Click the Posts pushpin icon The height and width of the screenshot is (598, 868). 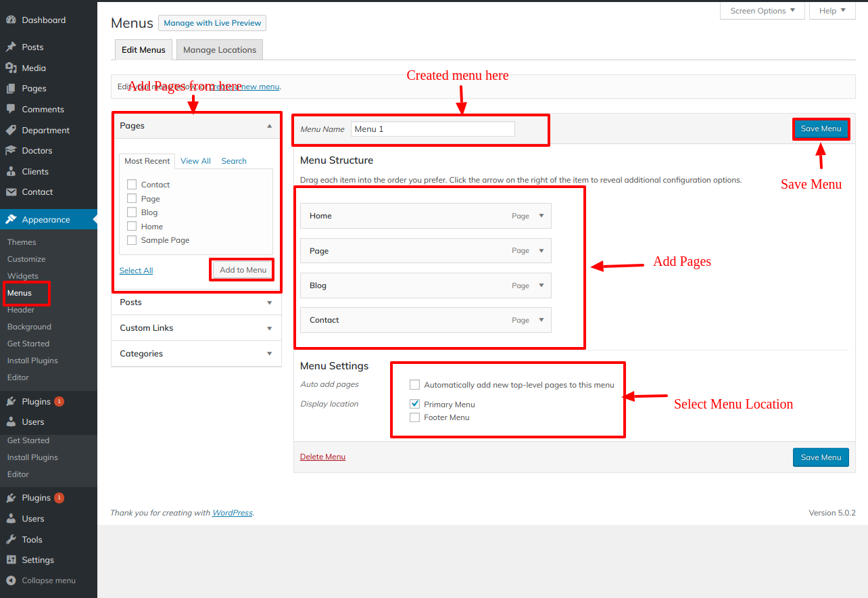coord(11,47)
